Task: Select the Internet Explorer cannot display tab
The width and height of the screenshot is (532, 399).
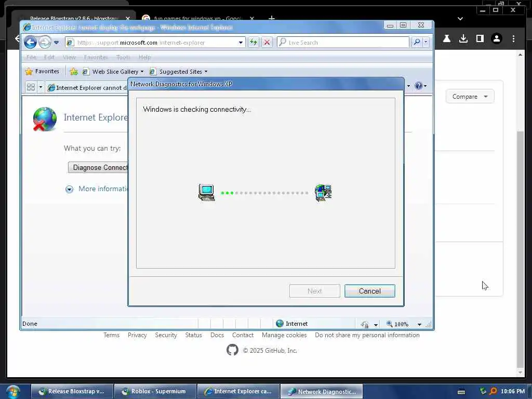Action: click(87, 88)
